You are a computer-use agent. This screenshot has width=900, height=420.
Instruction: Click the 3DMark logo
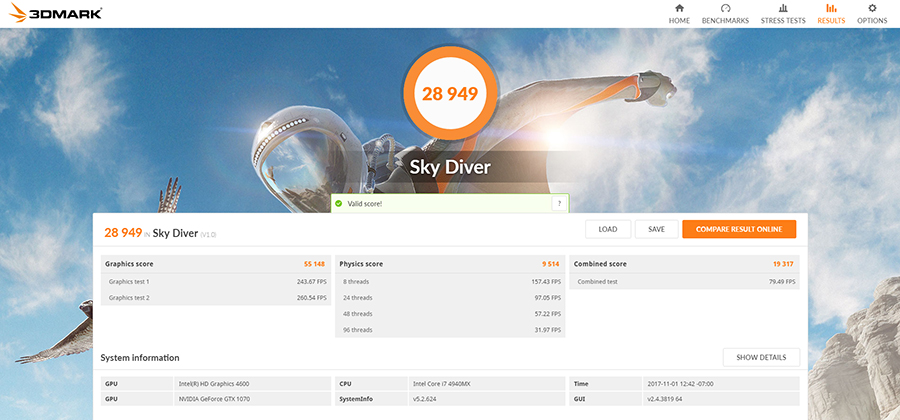tap(53, 14)
